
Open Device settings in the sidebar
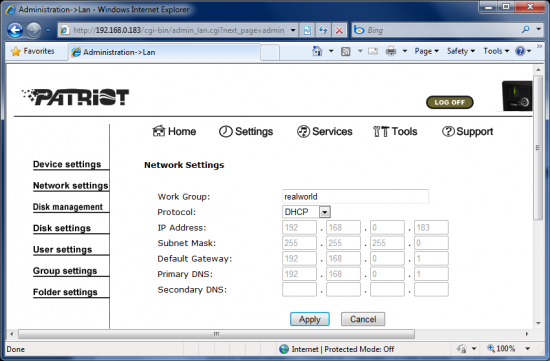67,164
